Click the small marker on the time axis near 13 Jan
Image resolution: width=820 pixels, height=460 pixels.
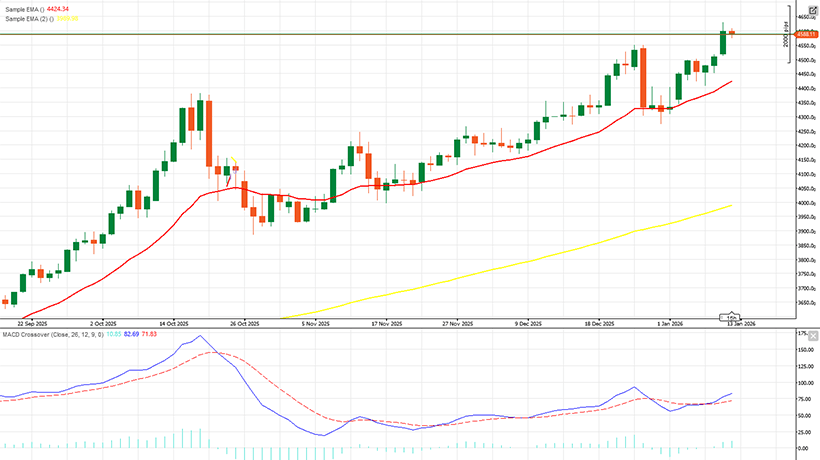732,316
